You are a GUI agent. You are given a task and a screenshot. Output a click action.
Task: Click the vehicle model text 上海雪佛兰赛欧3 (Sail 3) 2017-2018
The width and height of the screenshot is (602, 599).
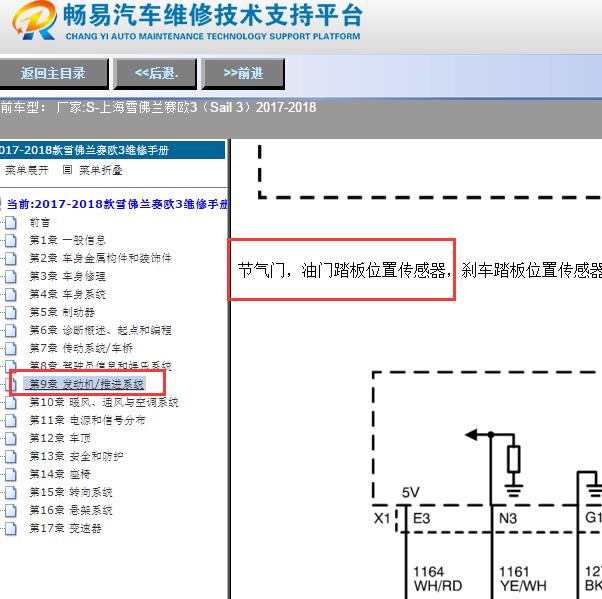tap(207, 107)
